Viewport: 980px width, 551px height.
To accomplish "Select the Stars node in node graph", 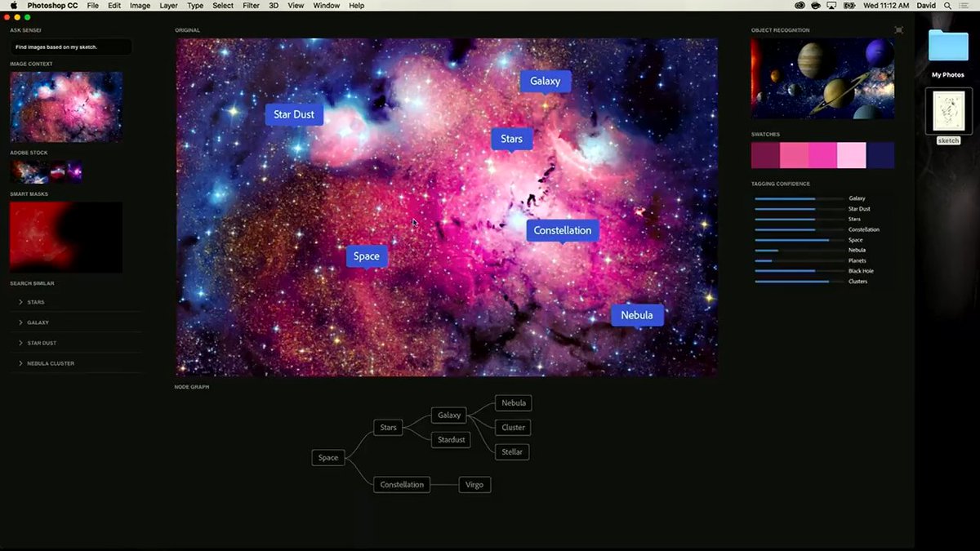I will pyautogui.click(x=389, y=427).
